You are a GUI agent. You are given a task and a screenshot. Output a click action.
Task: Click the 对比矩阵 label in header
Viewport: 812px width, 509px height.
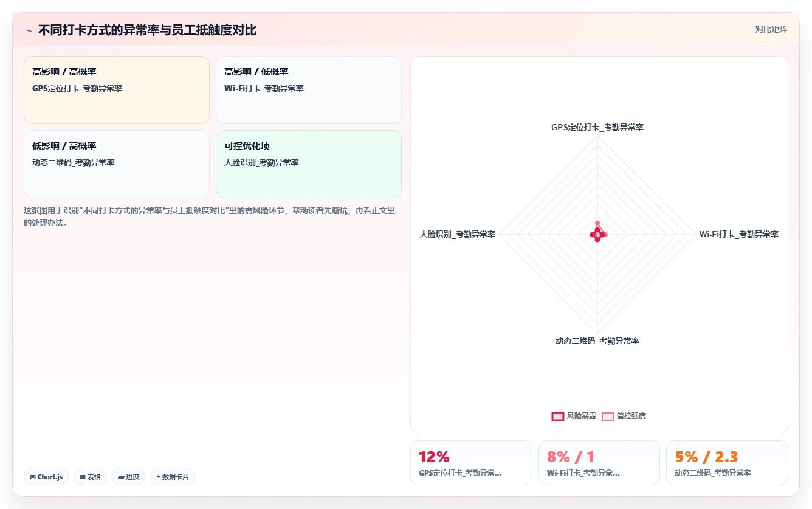(x=771, y=30)
